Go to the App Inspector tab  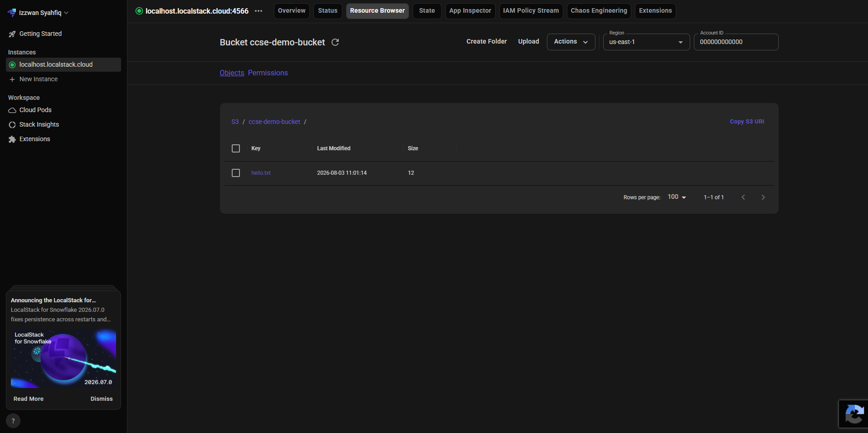(x=470, y=11)
